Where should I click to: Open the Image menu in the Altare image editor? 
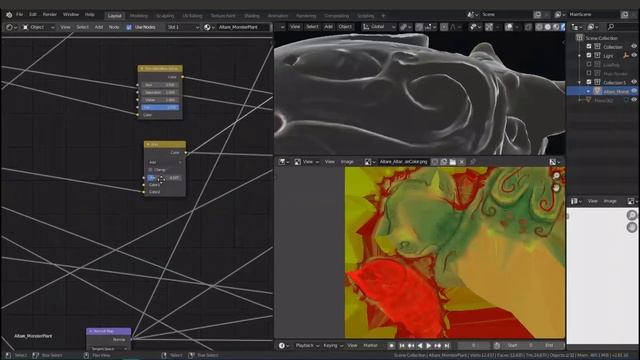click(x=347, y=162)
